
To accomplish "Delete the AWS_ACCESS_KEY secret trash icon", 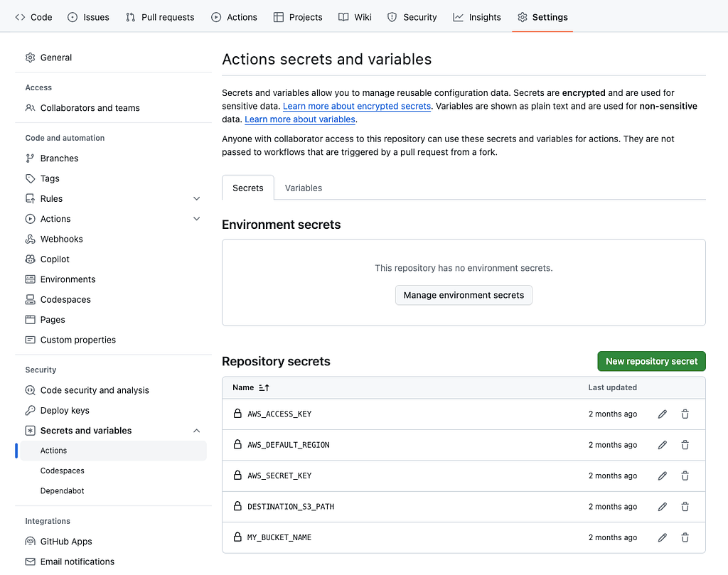I will pyautogui.click(x=685, y=414).
